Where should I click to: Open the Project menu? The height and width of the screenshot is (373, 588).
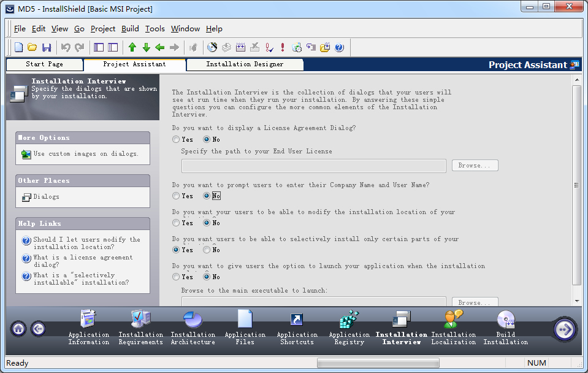[x=103, y=29]
